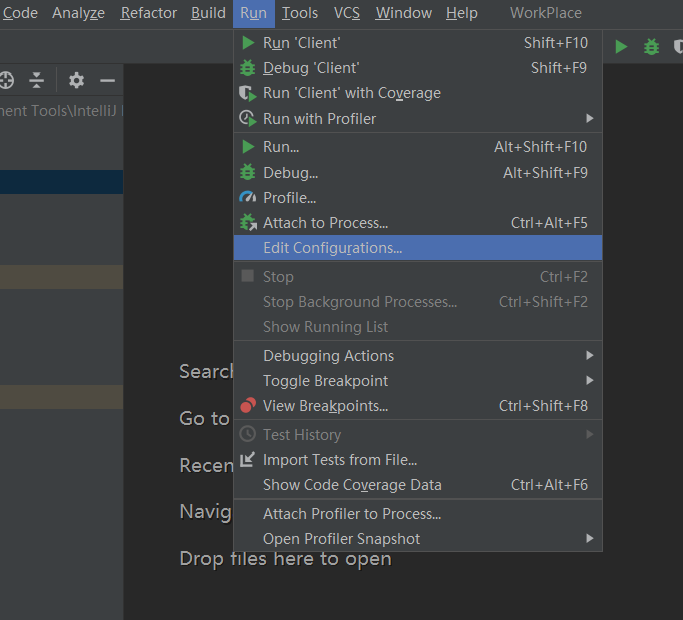Select Edit Configurations... menu entry
Screen dimensions: 683x620
[418, 248]
